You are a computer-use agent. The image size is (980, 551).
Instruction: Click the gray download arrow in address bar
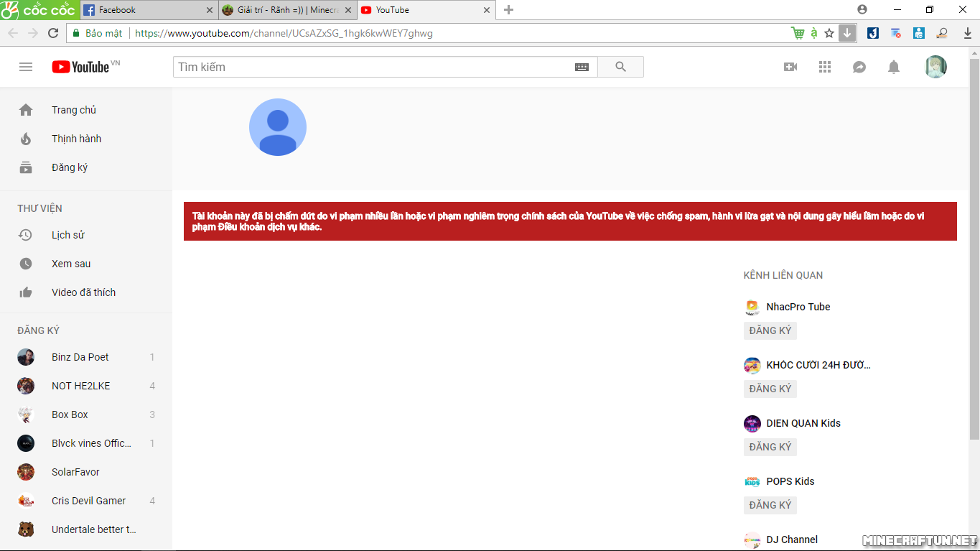847,33
